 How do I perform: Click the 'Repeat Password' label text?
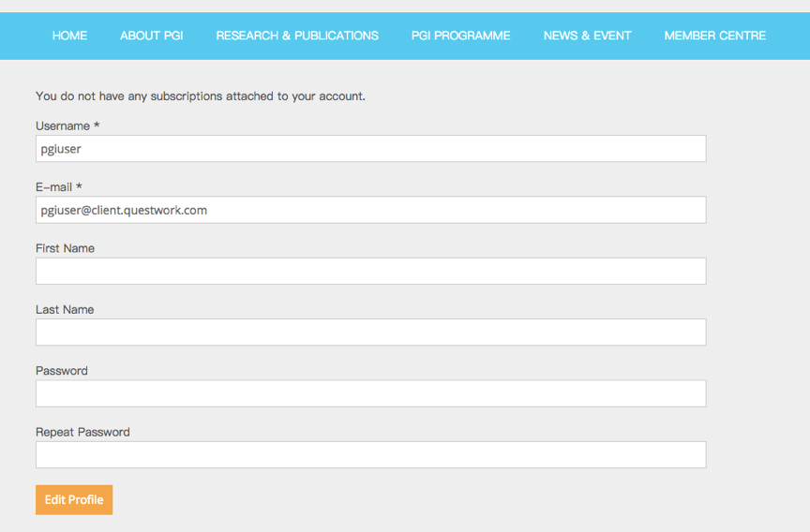[x=82, y=432]
